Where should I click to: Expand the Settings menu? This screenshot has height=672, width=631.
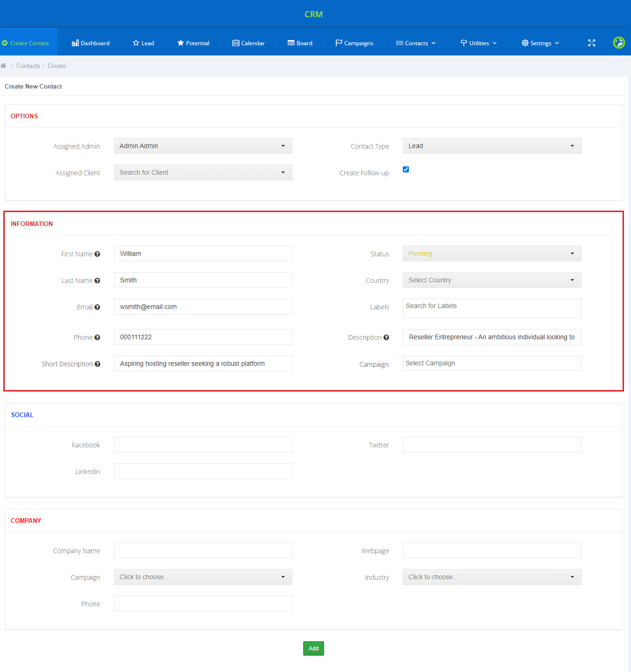click(x=540, y=43)
